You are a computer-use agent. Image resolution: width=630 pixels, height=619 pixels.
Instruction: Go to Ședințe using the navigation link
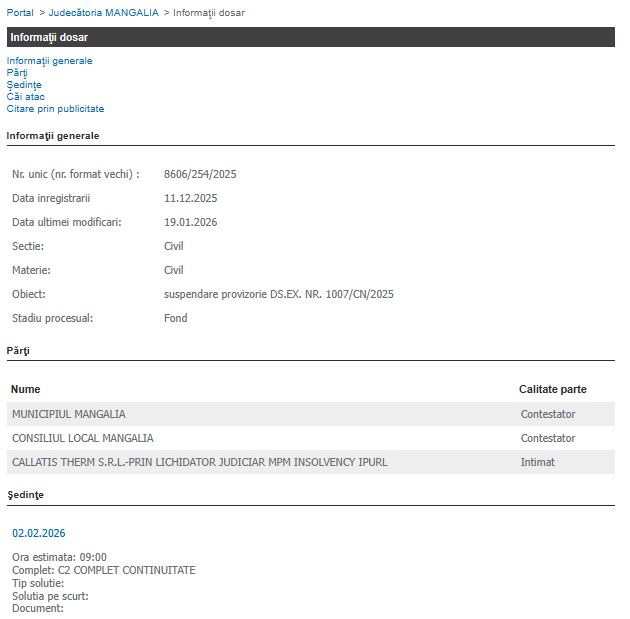24,85
